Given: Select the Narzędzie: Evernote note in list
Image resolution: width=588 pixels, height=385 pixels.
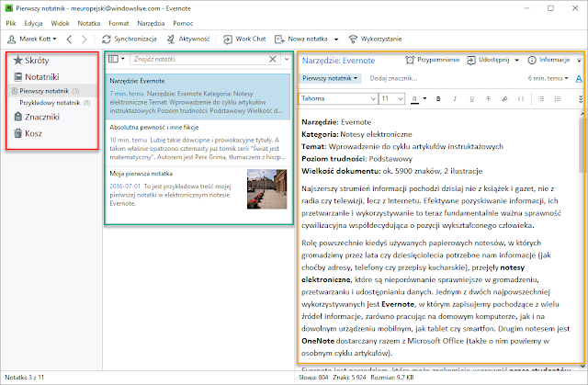Looking at the screenshot, I should click(x=198, y=96).
